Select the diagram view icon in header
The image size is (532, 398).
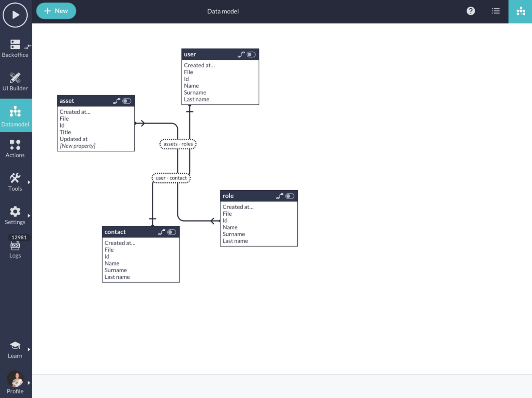pyautogui.click(x=520, y=11)
